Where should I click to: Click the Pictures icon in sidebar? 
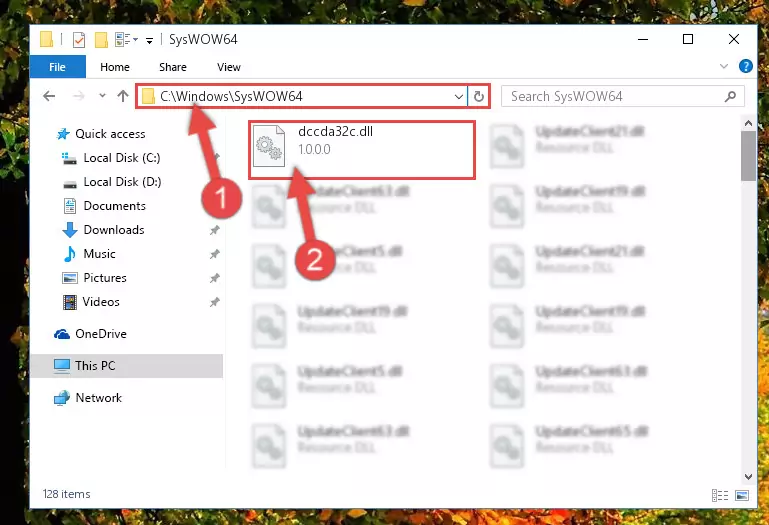click(x=70, y=278)
